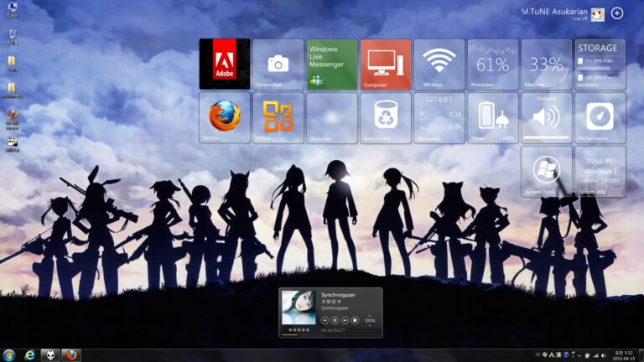This screenshot has height=362, width=644.
Task: Open the black-white desktop shortcut below Firefox
Action: point(13,144)
